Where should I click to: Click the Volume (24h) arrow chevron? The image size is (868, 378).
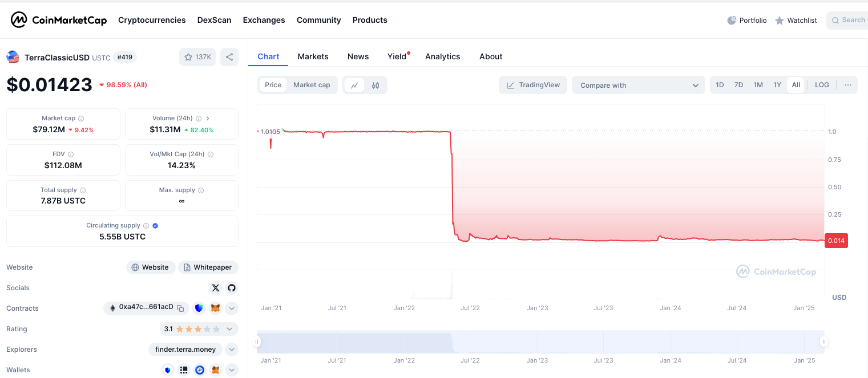[208, 119]
